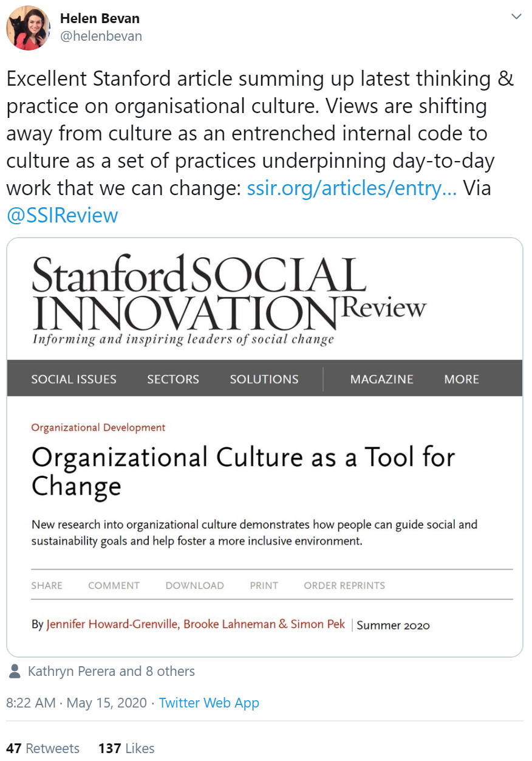Click the person icon beside Kathryn Perera

pos(15,671)
